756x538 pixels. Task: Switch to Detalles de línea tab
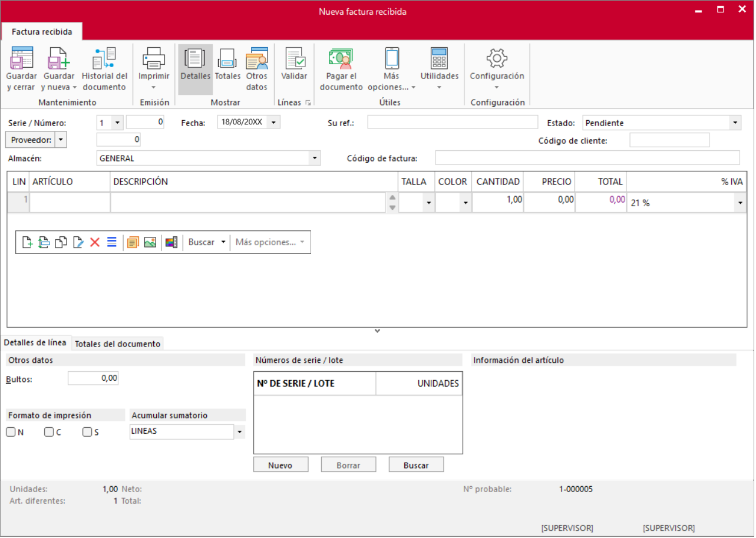(x=37, y=343)
